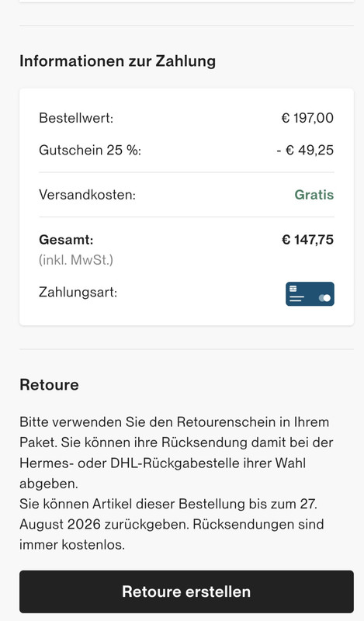Click the white payment summary card

point(186,207)
